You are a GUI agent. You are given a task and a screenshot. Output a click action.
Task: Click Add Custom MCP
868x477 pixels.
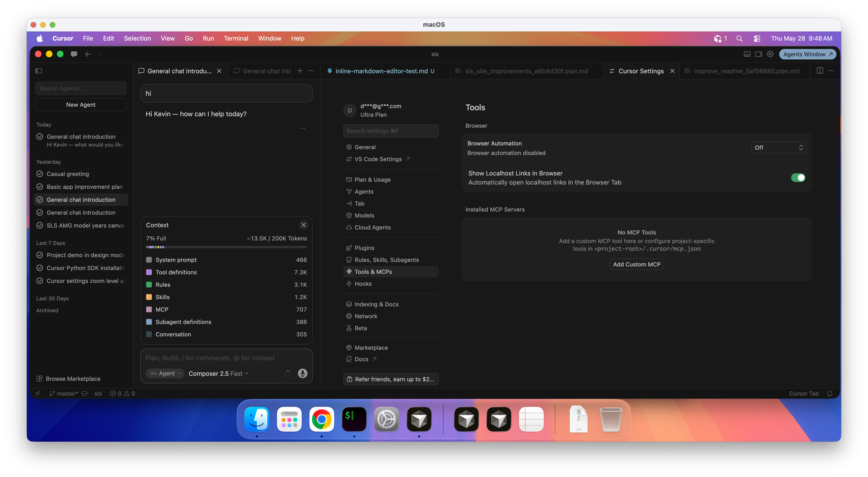click(x=636, y=265)
